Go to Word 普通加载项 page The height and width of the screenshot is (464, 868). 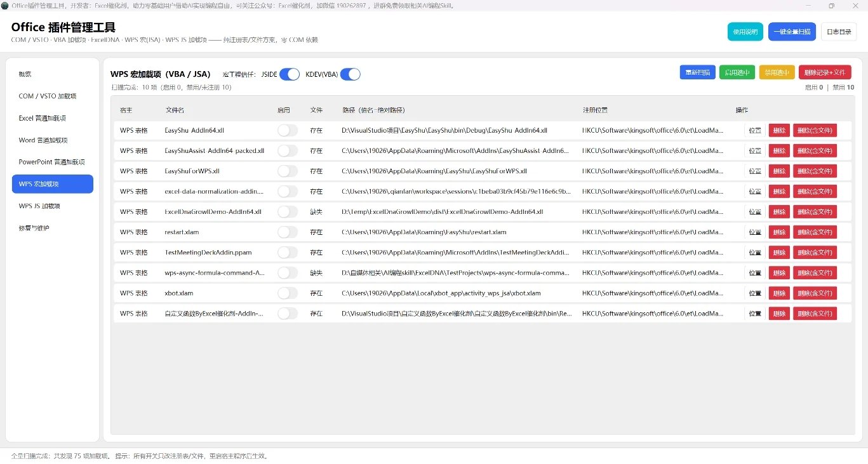click(53, 140)
